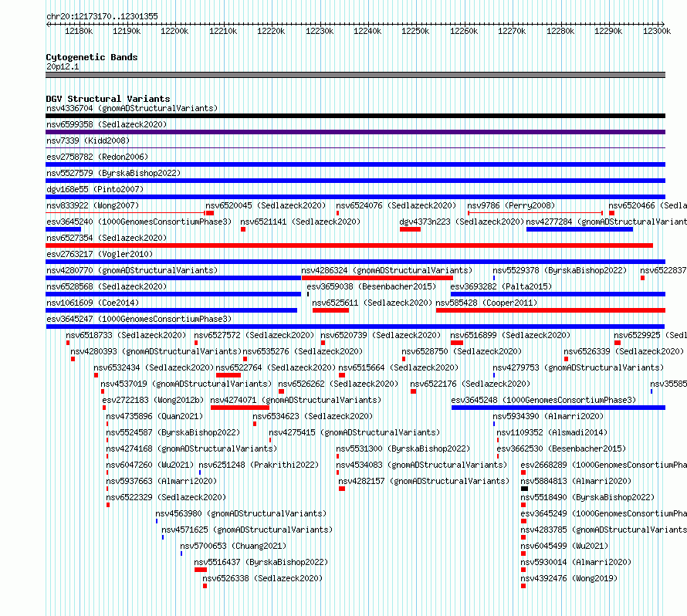Click the 12200k ruler tick label
Screen dimensions: 687x616
pos(174,31)
